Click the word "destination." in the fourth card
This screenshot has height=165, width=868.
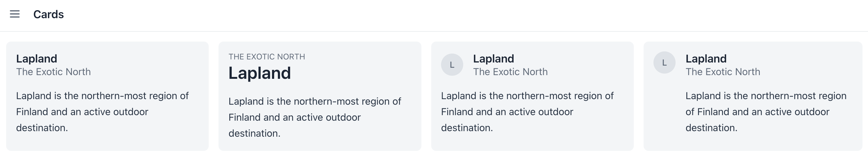[x=711, y=128]
